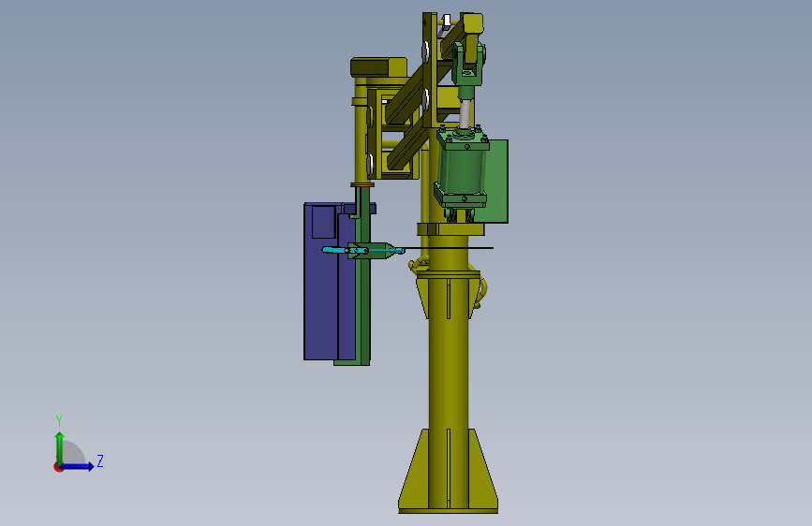Select the diagonal yellow arm link

(x=414, y=95)
